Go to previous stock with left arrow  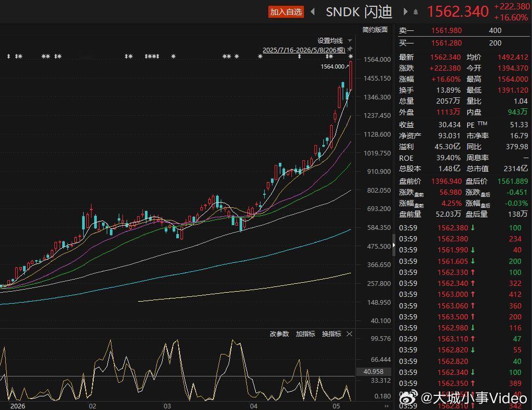pos(313,12)
